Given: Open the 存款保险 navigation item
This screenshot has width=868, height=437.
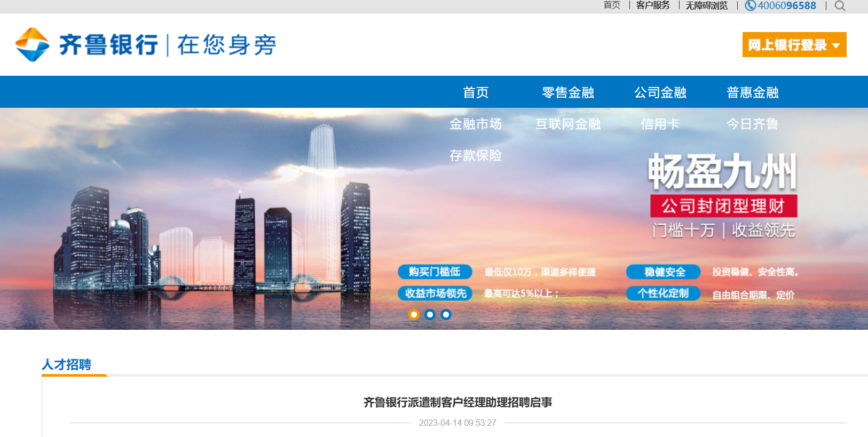Looking at the screenshot, I should tap(476, 155).
